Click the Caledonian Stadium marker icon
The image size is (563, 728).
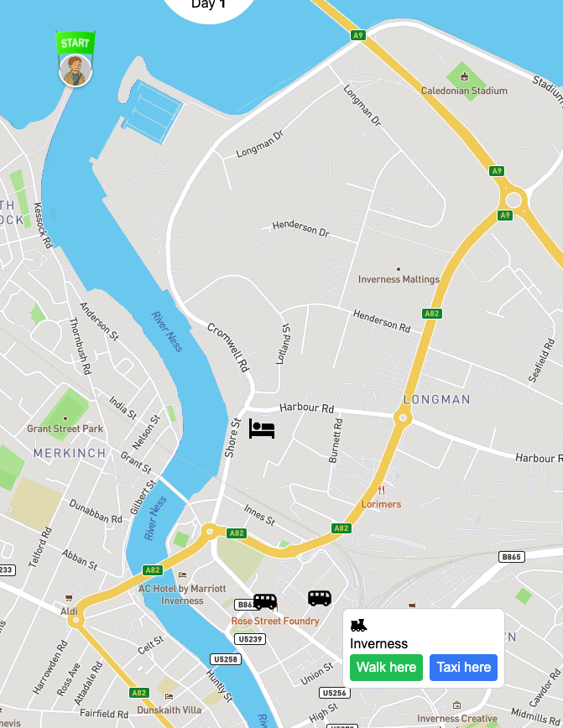click(x=464, y=76)
